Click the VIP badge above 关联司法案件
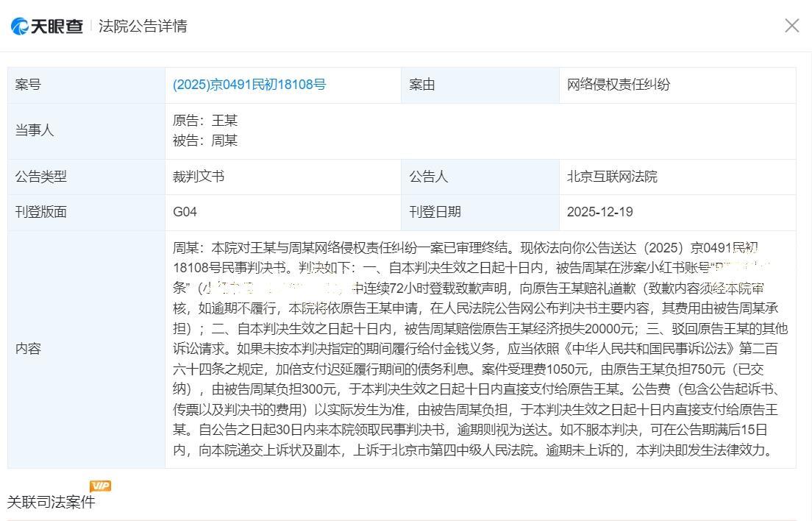 (x=100, y=486)
